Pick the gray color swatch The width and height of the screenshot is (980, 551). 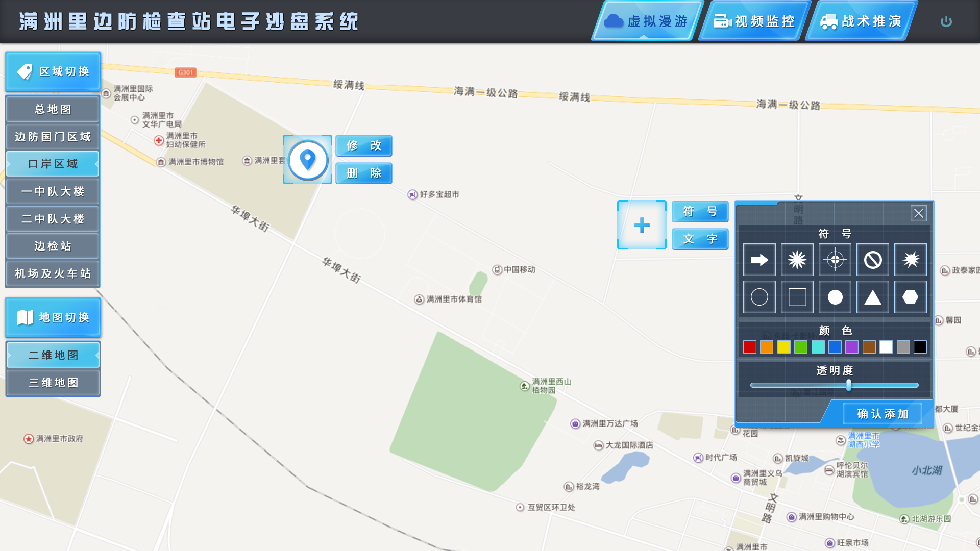coord(903,347)
